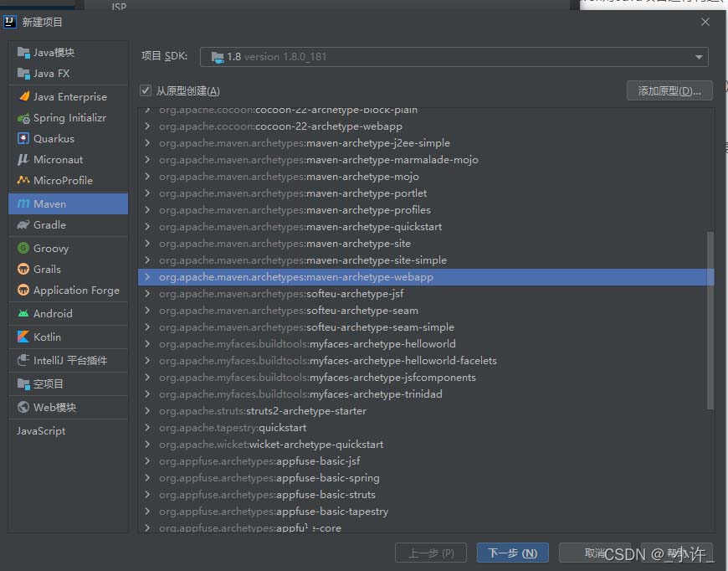Open the 项目 SDK dropdown arrow
Screen dimensions: 728x571
pyautogui.click(x=699, y=57)
